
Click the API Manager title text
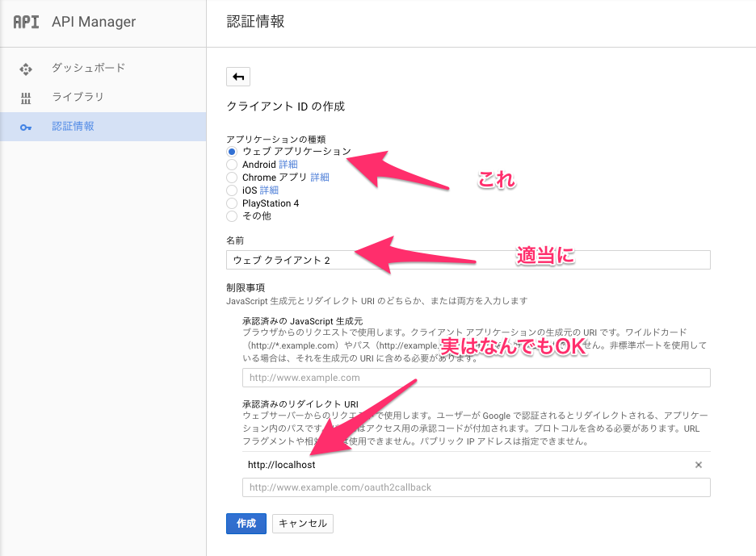[94, 22]
